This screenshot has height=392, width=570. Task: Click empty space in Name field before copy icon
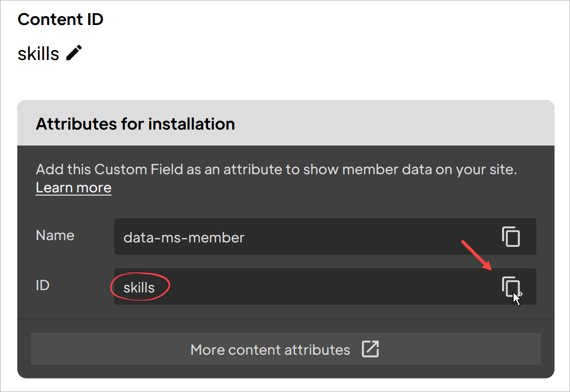coord(364,237)
